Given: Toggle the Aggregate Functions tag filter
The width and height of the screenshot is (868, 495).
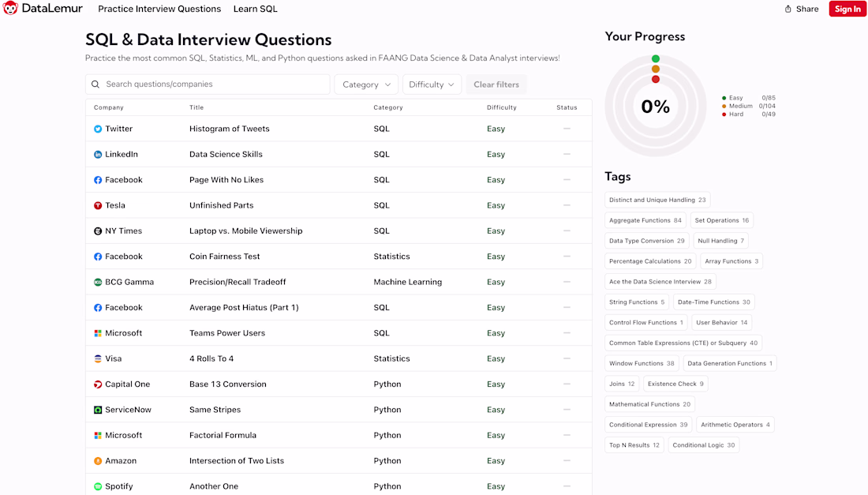Looking at the screenshot, I should click(x=645, y=220).
